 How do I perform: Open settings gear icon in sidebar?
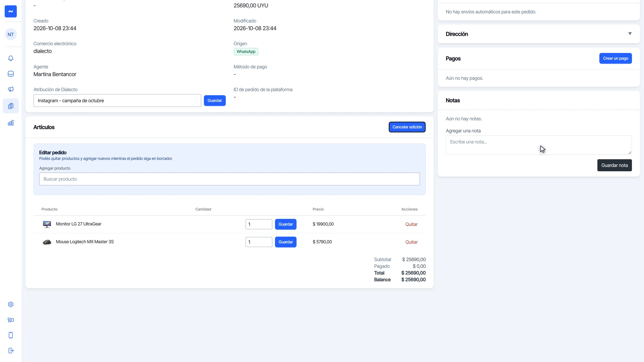point(11,304)
